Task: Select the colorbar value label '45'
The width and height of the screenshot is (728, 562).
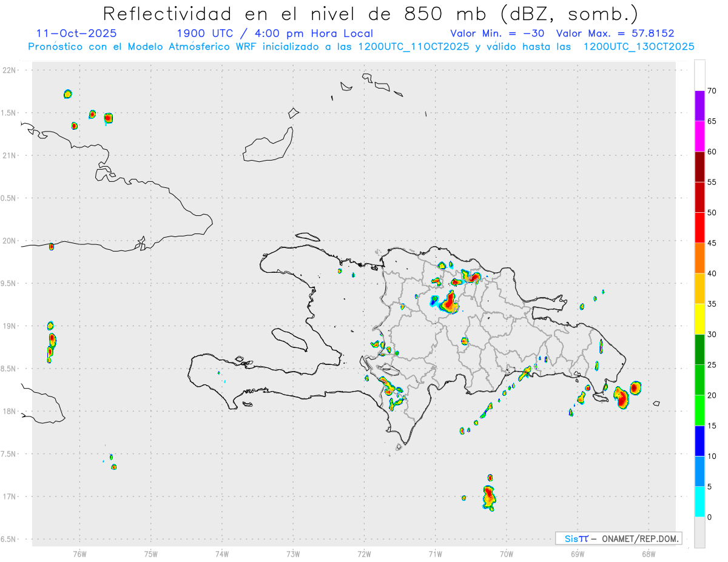Action: pos(712,243)
